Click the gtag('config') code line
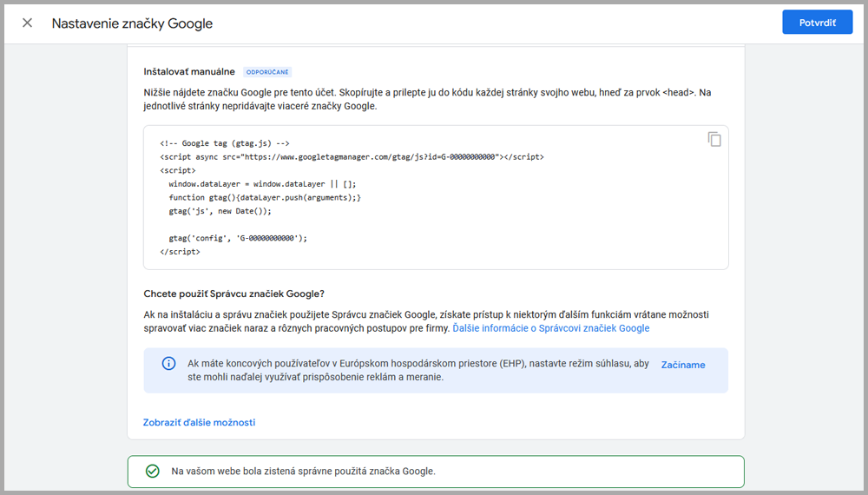The width and height of the screenshot is (868, 495). tap(238, 237)
